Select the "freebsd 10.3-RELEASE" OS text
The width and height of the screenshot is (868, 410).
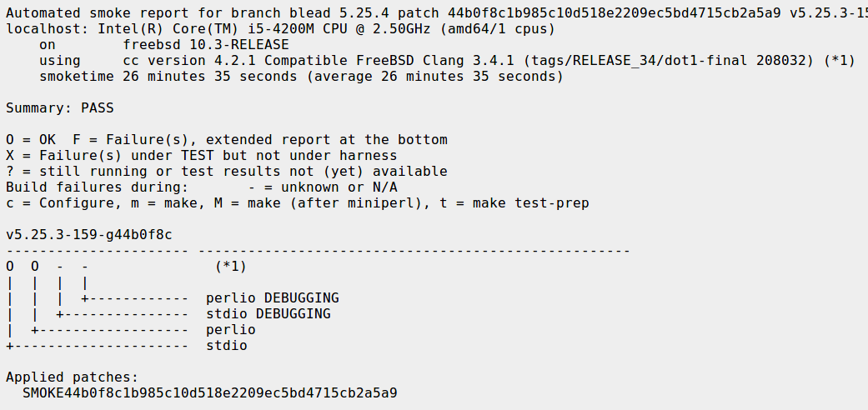point(205,45)
